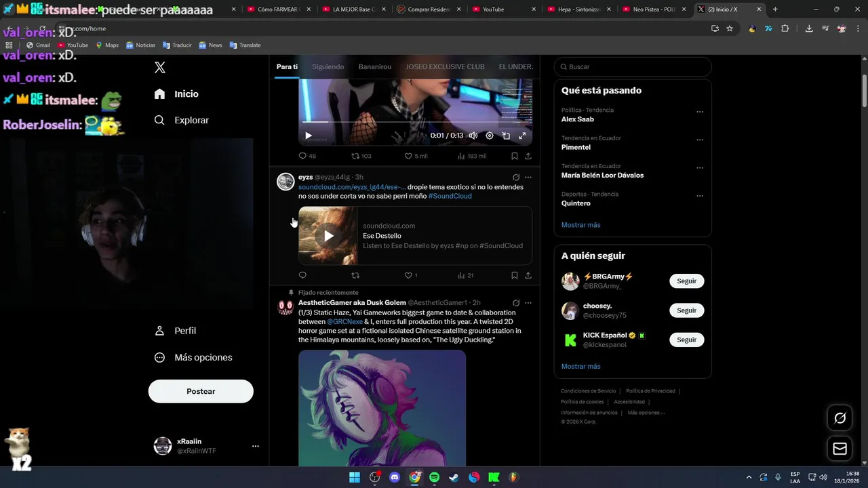Like the eyzs post with 1 like
Screen dimensions: 868x488
pyautogui.click(x=410, y=275)
